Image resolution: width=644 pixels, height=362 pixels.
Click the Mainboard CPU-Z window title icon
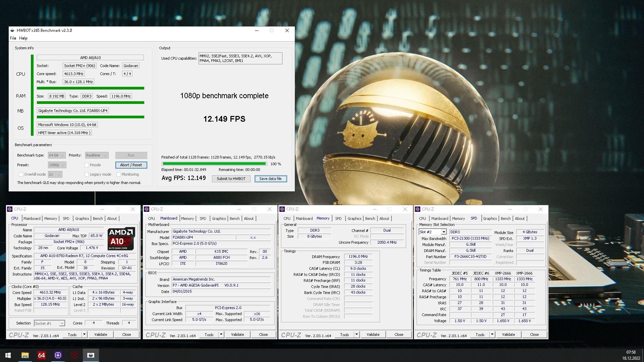[147, 209]
